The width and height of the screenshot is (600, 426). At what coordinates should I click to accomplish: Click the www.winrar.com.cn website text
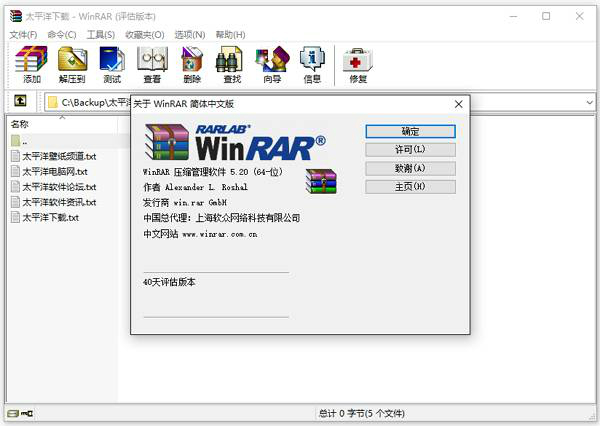[x=219, y=234]
